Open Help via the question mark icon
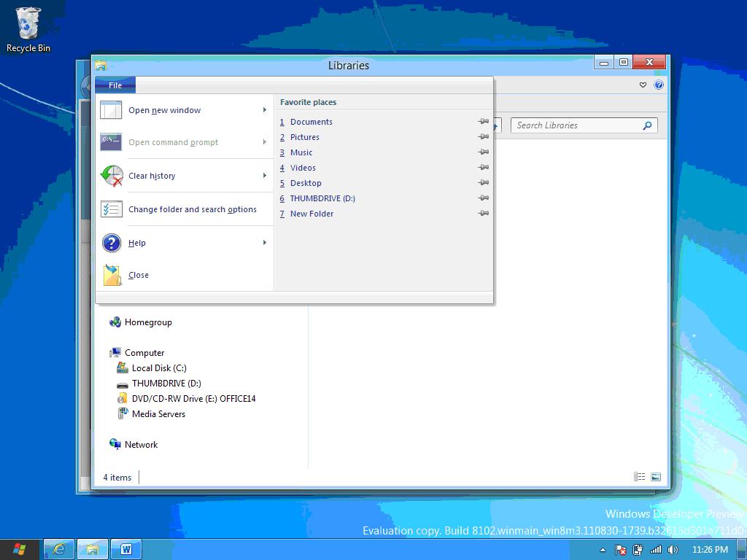Image resolution: width=747 pixels, height=560 pixels. click(658, 85)
